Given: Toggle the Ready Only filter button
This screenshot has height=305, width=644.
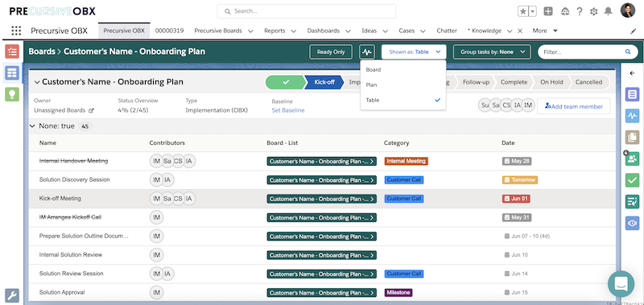Looking at the screenshot, I should [331, 52].
